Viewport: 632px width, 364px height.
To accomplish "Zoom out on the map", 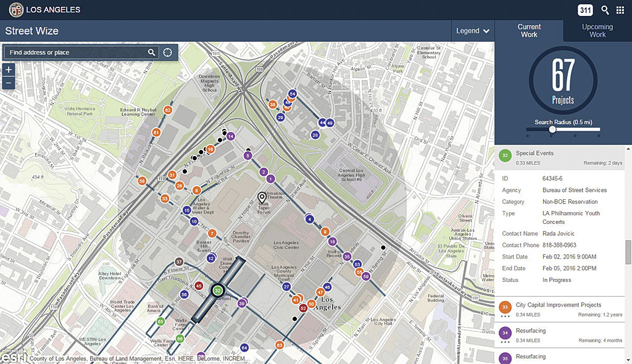I will pyautogui.click(x=9, y=83).
